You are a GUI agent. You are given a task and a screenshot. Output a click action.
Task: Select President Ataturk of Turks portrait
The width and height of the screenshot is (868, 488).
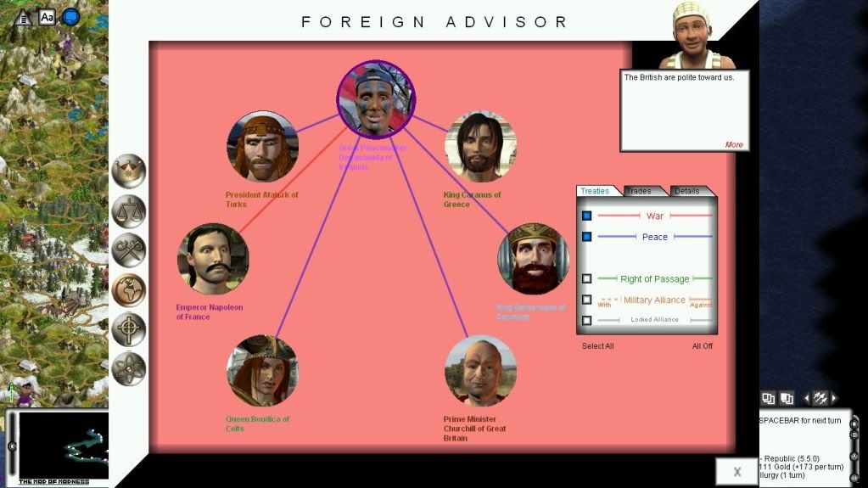[262, 146]
